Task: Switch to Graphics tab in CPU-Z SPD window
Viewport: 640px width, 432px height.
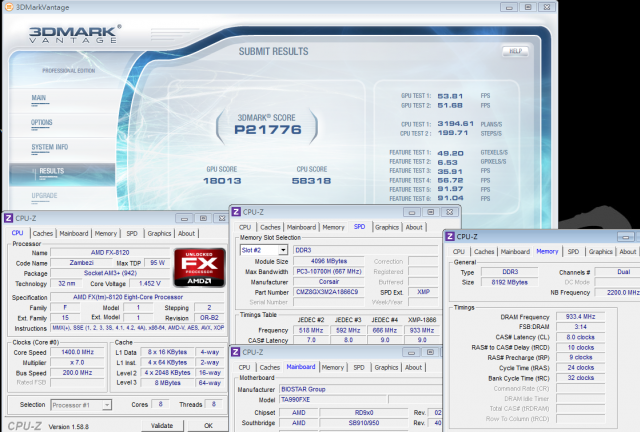Action: point(387,227)
